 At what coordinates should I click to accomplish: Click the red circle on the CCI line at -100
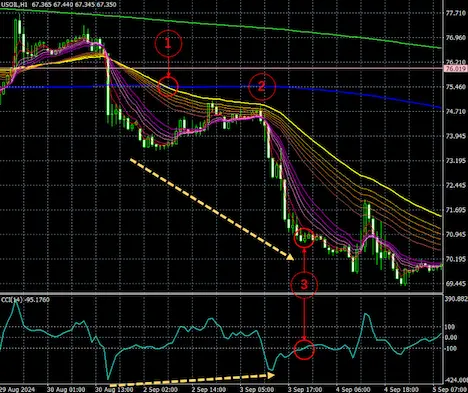click(304, 350)
